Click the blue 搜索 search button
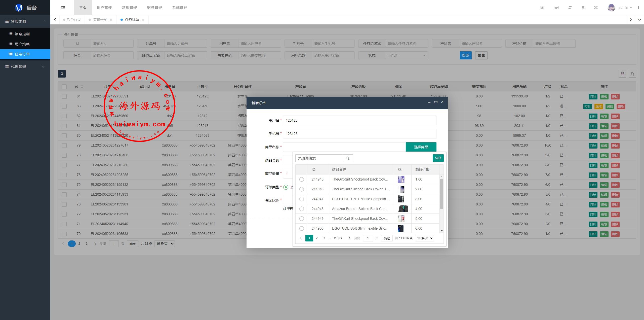This screenshot has height=320, width=644. (465, 55)
